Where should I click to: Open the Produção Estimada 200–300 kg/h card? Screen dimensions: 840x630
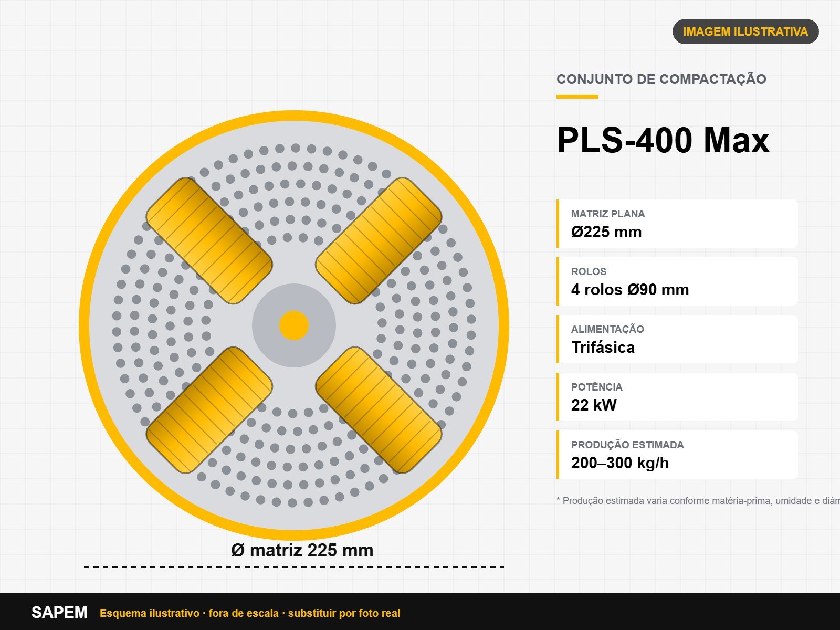coord(677,455)
